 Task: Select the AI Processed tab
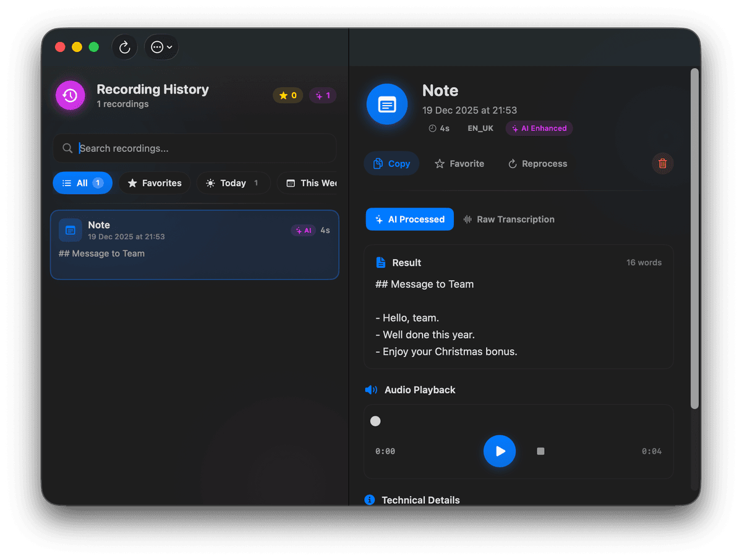click(409, 219)
